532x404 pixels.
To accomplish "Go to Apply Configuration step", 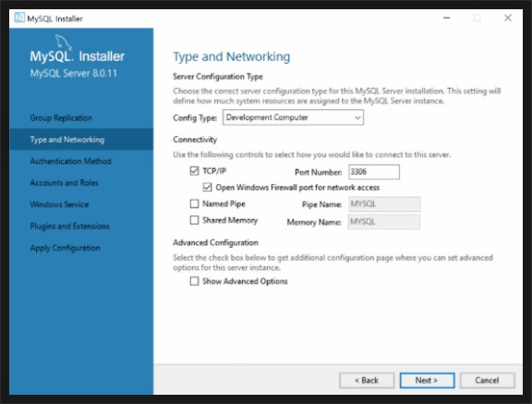I will click(66, 248).
